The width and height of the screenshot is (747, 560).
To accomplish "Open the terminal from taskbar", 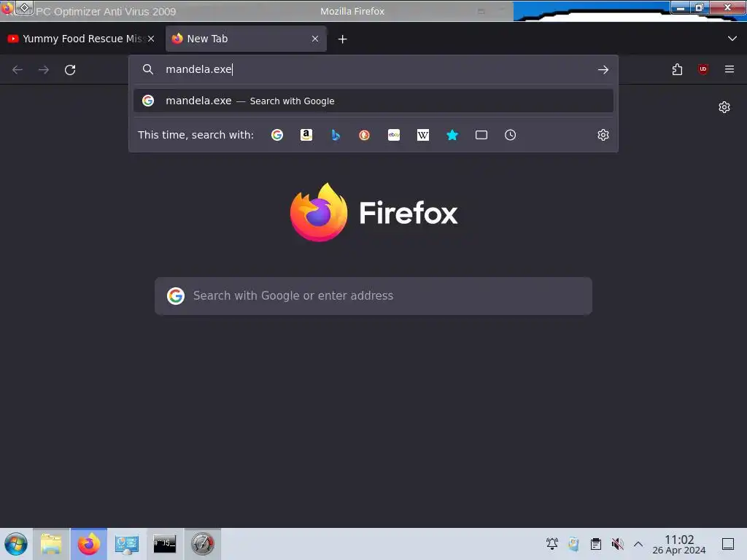I will [165, 544].
